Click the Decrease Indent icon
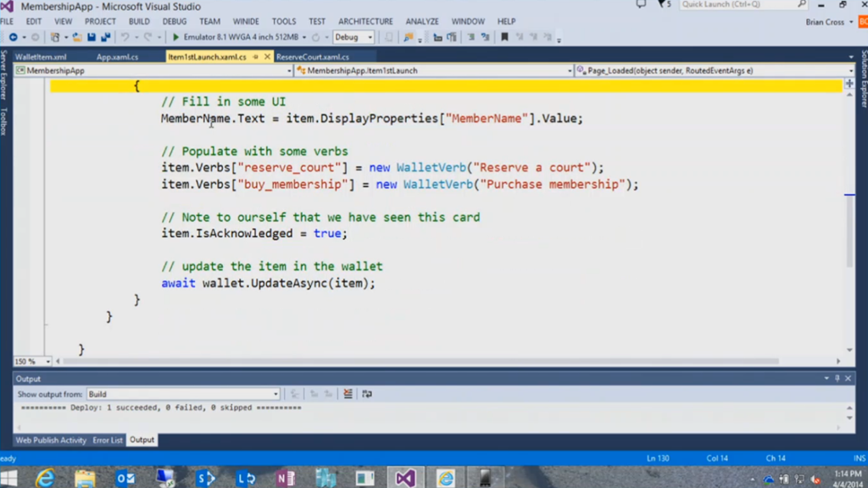868x488 pixels. (x=437, y=37)
